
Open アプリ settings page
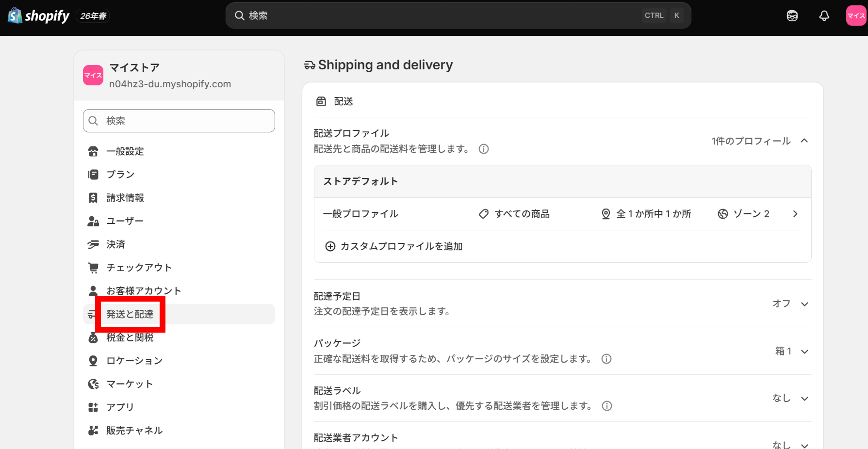[x=179, y=407]
